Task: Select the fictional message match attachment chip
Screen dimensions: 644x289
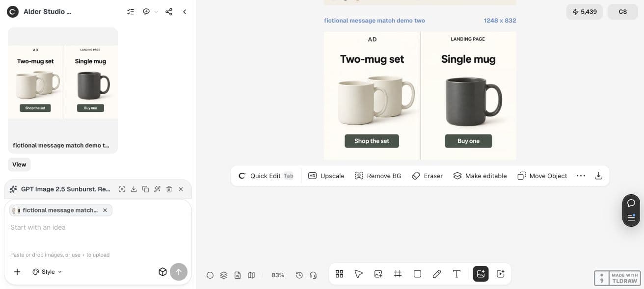Action: pyautogui.click(x=61, y=210)
